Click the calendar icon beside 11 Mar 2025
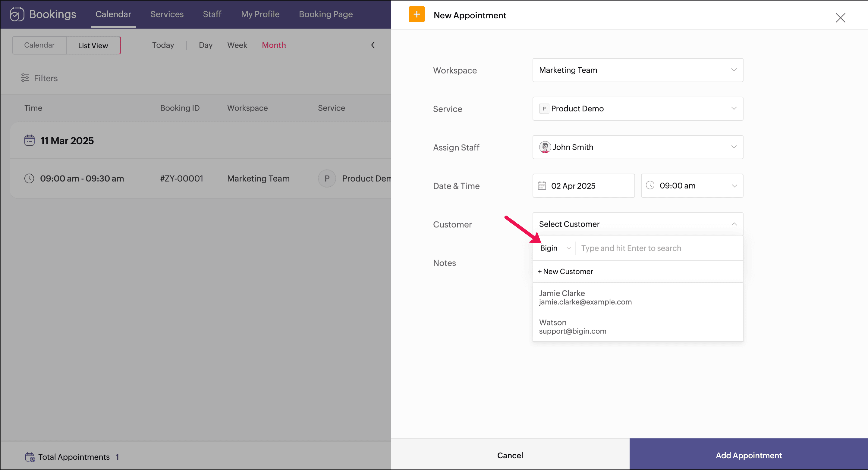This screenshot has width=868, height=470. coord(29,140)
